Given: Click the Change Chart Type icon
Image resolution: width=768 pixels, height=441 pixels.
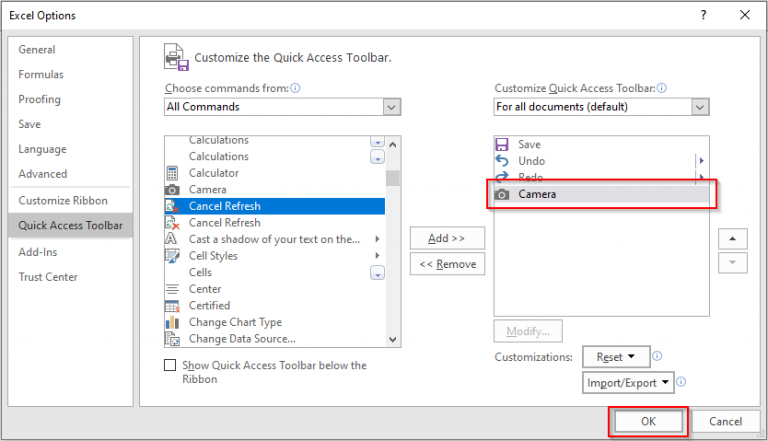Looking at the screenshot, I should 172,322.
